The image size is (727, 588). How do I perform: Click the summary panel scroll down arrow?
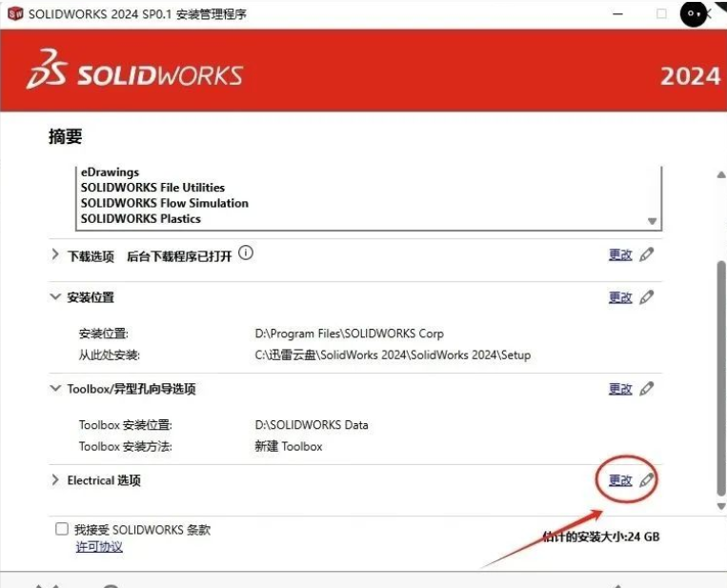pos(721,506)
